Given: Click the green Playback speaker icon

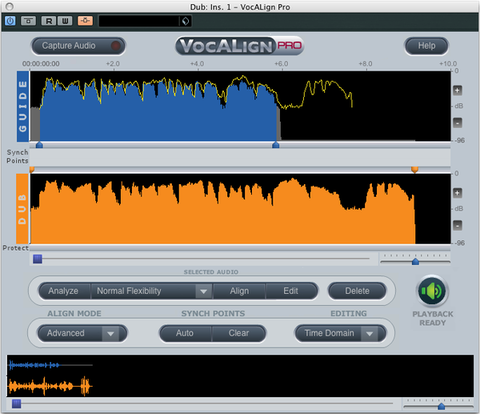Looking at the screenshot, I should point(432,291).
